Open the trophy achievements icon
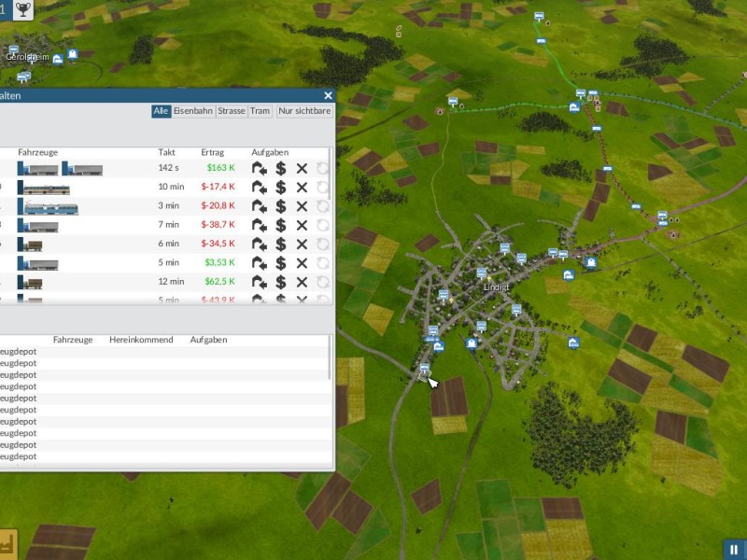 pyautogui.click(x=24, y=11)
